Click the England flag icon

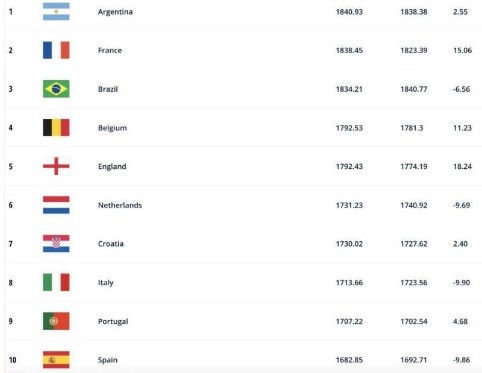(56, 166)
